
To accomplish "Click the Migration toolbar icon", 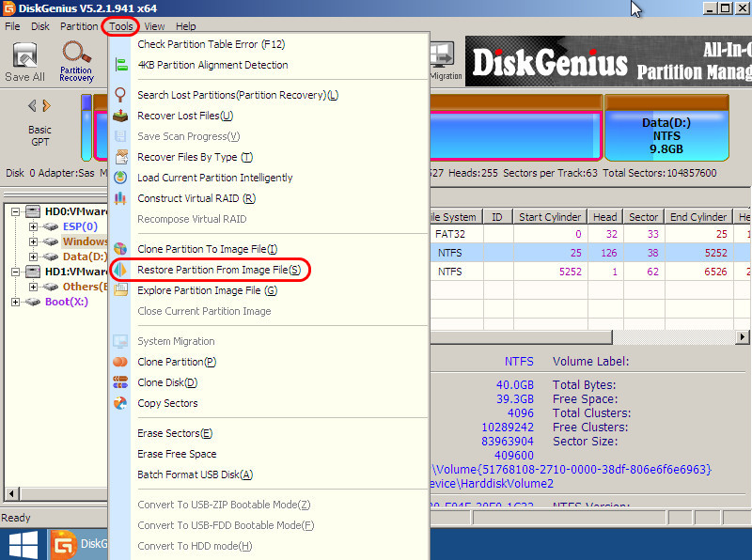I will 443,55.
